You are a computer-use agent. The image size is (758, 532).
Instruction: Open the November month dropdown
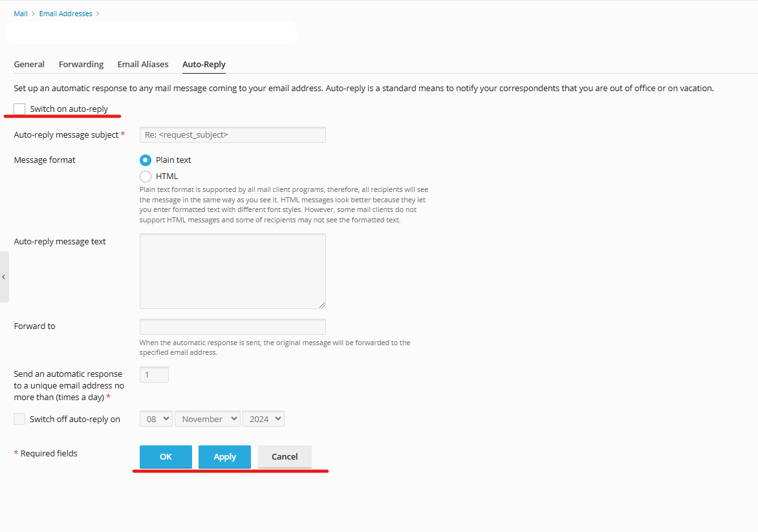[x=208, y=419]
